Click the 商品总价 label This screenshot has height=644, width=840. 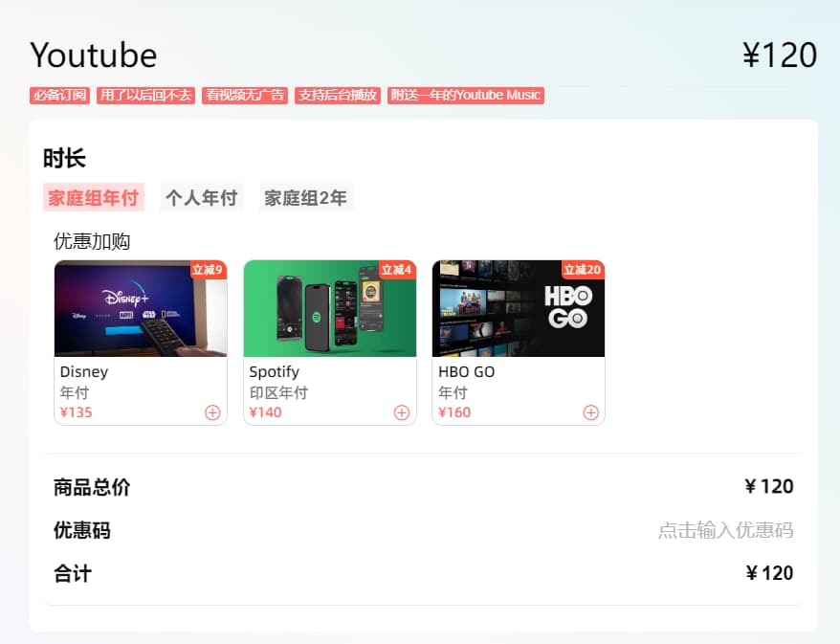(92, 488)
